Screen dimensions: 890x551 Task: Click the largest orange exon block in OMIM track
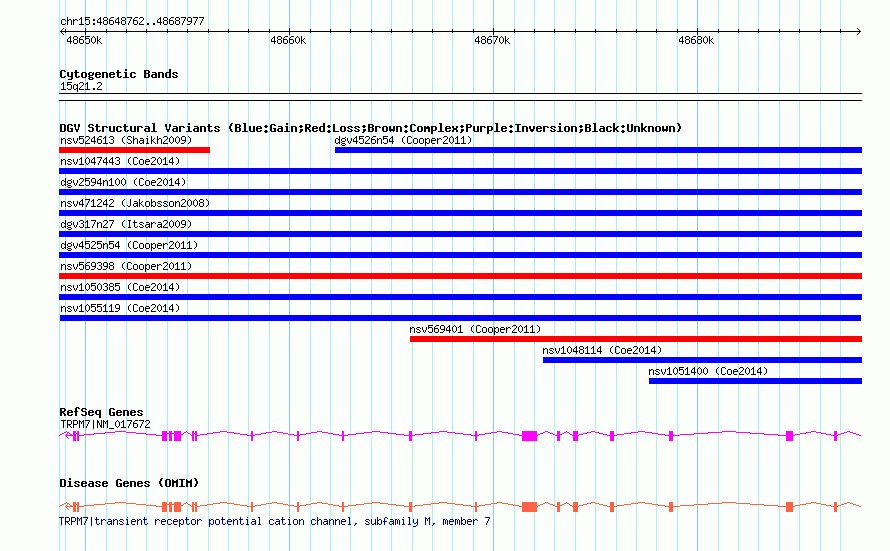(530, 507)
